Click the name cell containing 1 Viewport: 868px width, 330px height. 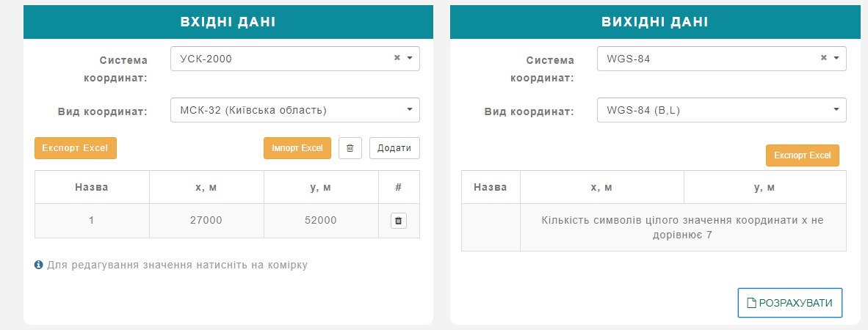tap(92, 221)
